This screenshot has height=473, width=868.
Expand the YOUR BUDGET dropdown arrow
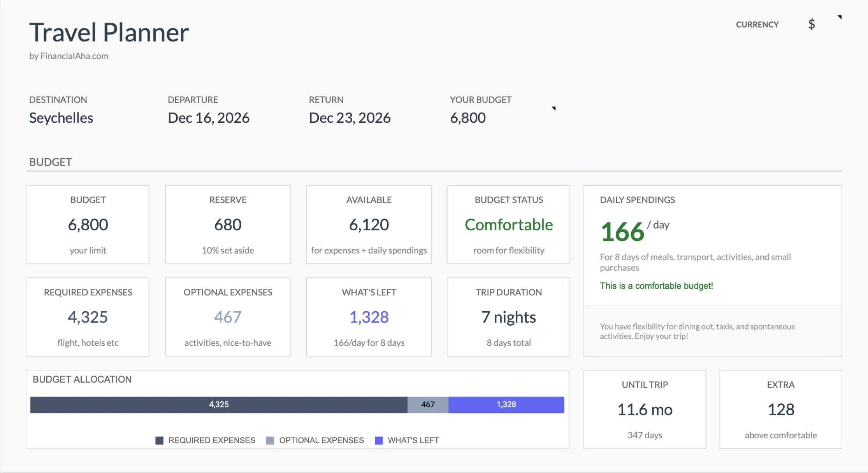pos(553,109)
